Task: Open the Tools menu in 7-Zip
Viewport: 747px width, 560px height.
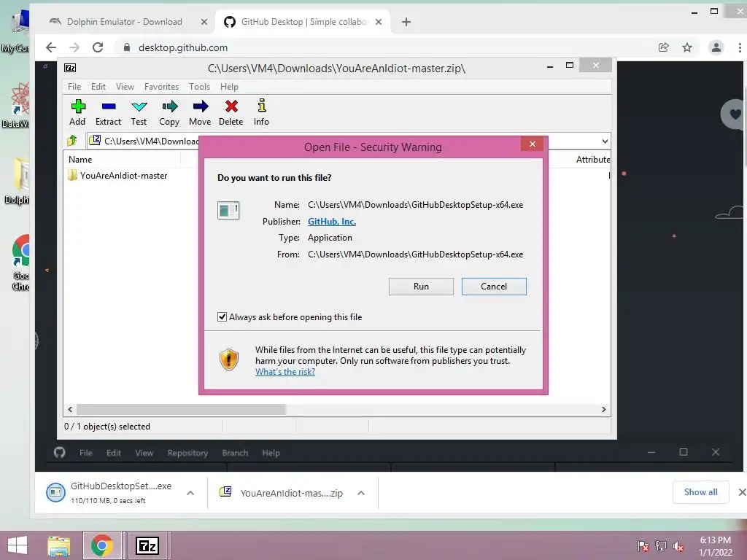Action: (x=199, y=87)
